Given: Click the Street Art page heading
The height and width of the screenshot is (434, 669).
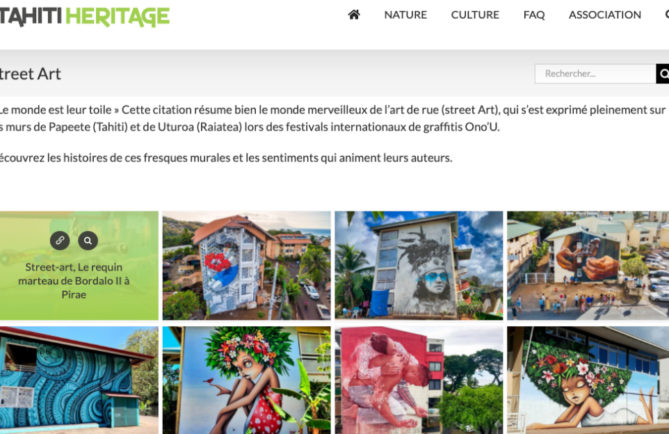Looking at the screenshot, I should tap(30, 74).
